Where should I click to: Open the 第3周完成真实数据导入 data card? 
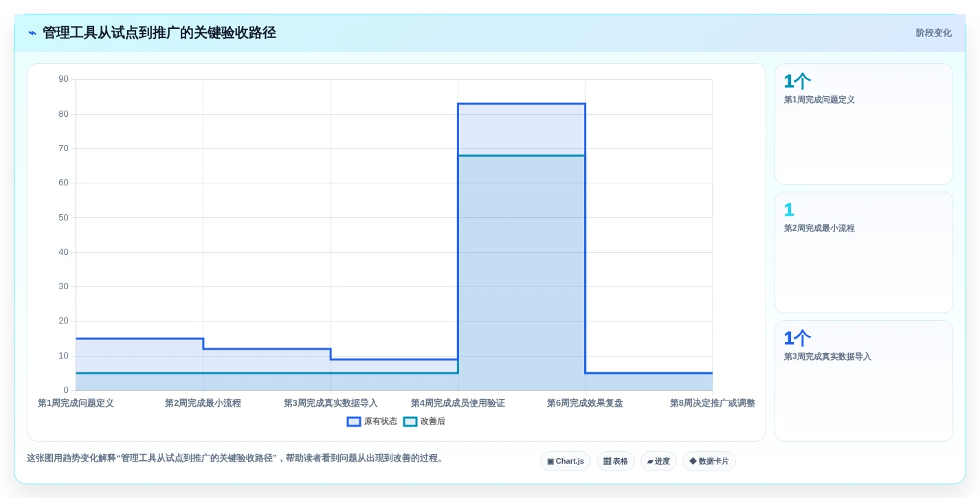[x=864, y=381]
